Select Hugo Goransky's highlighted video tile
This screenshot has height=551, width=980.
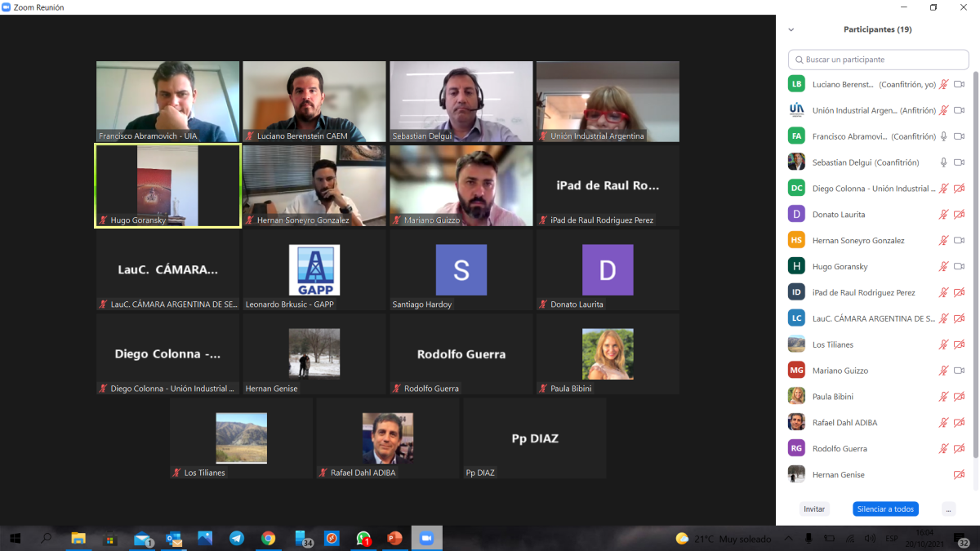[x=167, y=186]
